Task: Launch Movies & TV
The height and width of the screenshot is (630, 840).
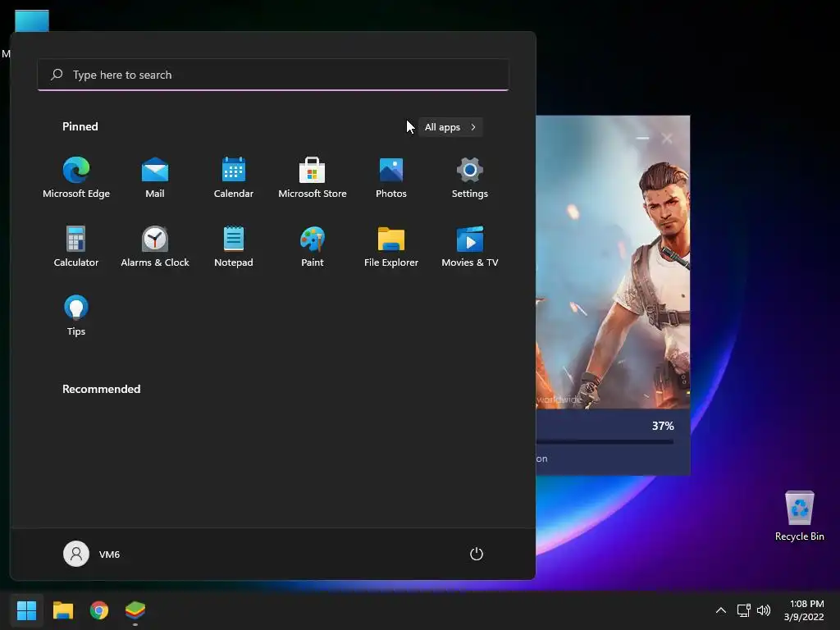Action: point(470,247)
